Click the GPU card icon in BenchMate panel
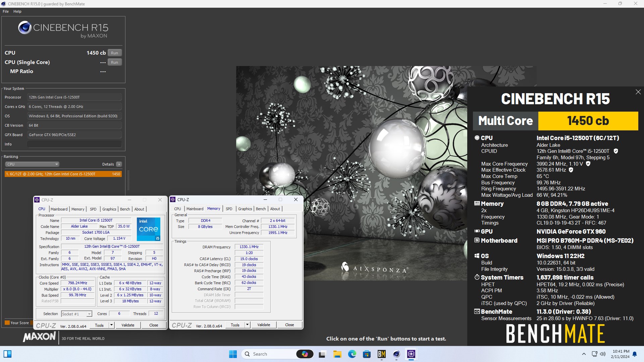 point(477,231)
